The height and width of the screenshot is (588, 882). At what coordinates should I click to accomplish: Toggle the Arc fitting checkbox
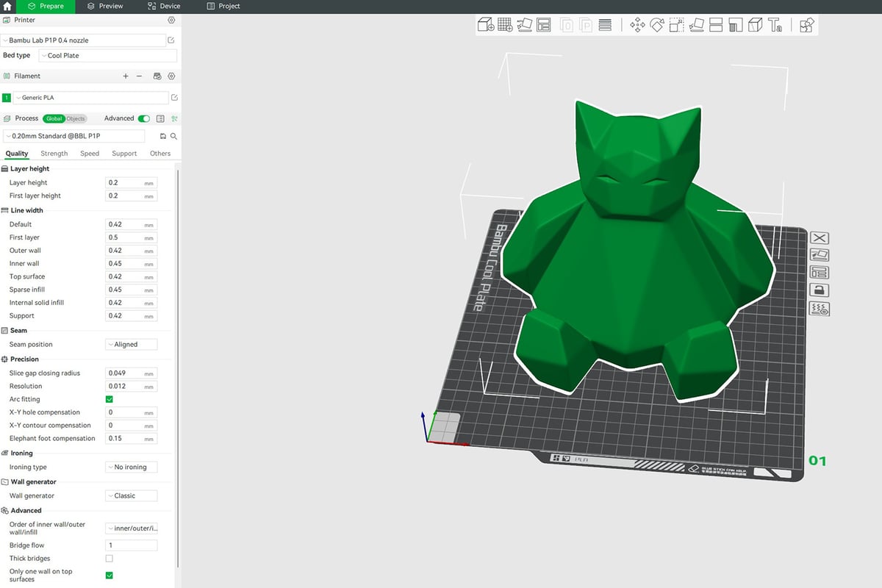point(110,399)
